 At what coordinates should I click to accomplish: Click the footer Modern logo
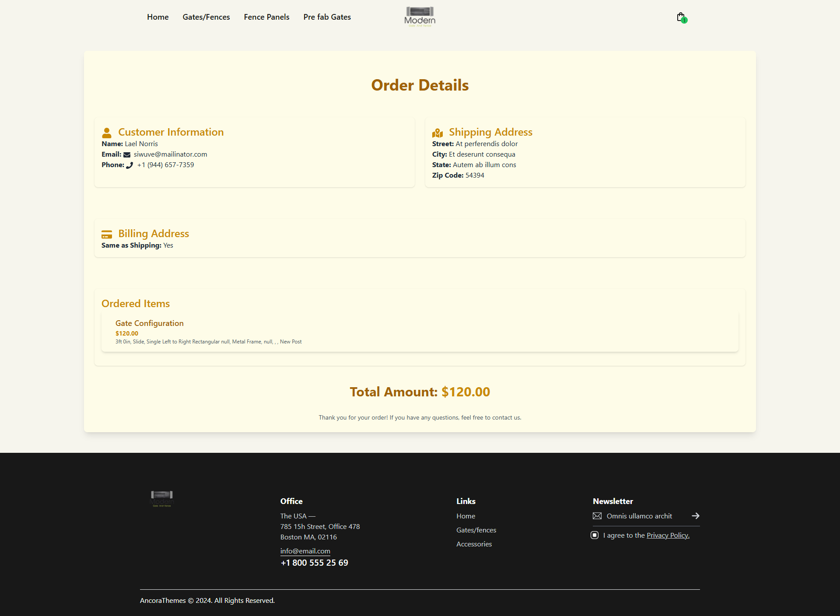162,499
